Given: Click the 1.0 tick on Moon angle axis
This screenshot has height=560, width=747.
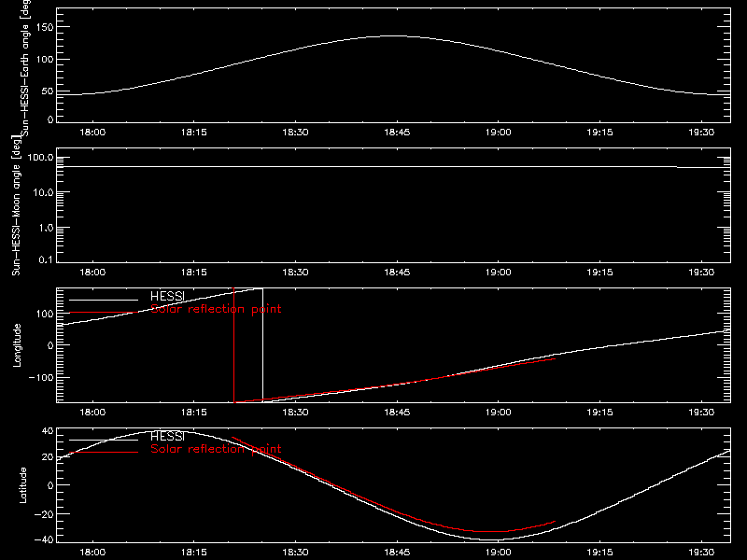Looking at the screenshot, I should pyautogui.click(x=45, y=228).
